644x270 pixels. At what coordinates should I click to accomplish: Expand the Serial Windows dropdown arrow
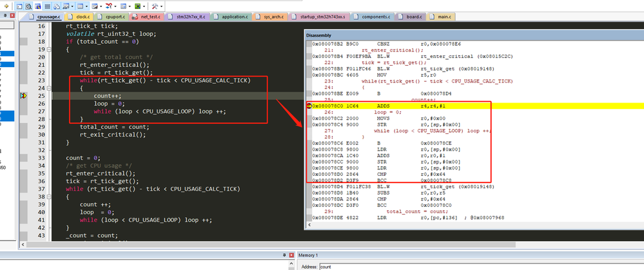(x=101, y=6)
